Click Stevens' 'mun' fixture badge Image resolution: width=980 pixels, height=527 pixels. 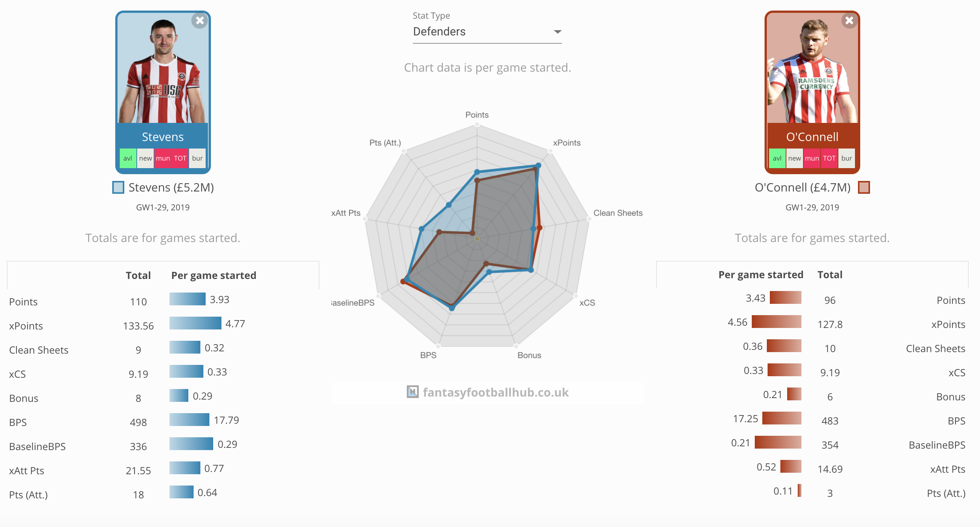click(x=163, y=158)
